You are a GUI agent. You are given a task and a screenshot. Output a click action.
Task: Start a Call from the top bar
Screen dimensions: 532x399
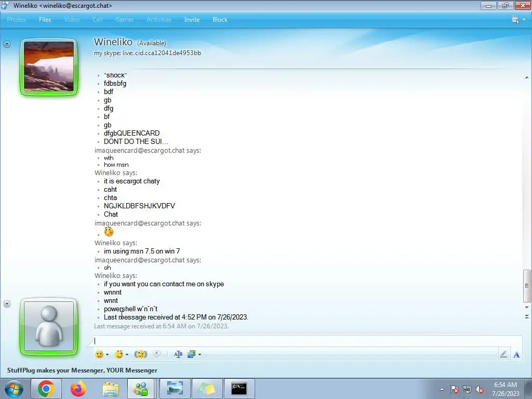[97, 20]
